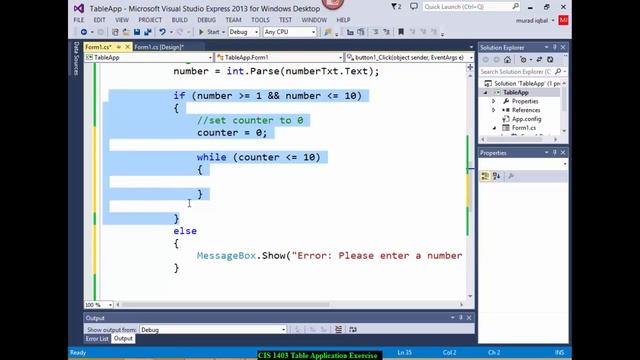Open the BUILD menu
Screen dimensions: 640x360
click(180, 20)
